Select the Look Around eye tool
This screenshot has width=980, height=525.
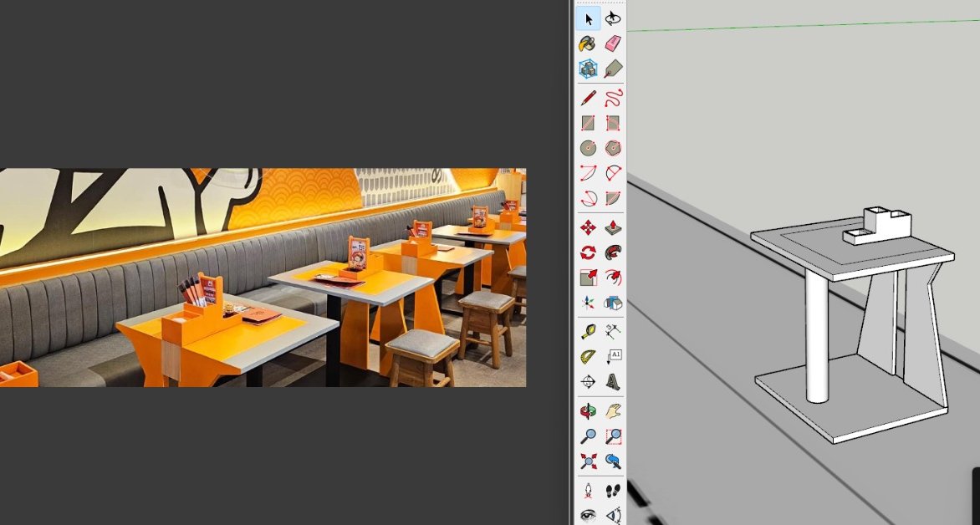(588, 516)
